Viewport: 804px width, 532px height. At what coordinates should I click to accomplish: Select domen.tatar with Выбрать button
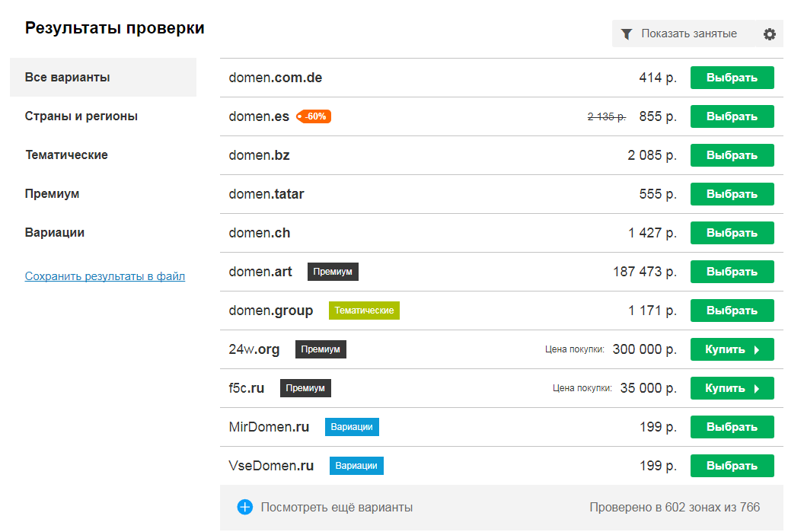click(x=732, y=194)
